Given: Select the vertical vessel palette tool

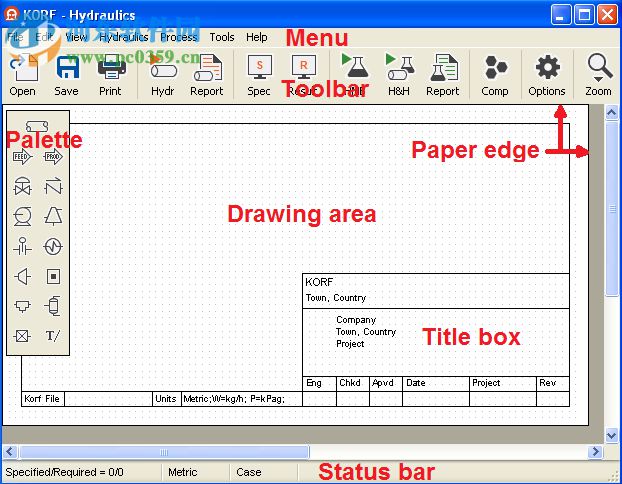Looking at the screenshot, I should [53, 306].
